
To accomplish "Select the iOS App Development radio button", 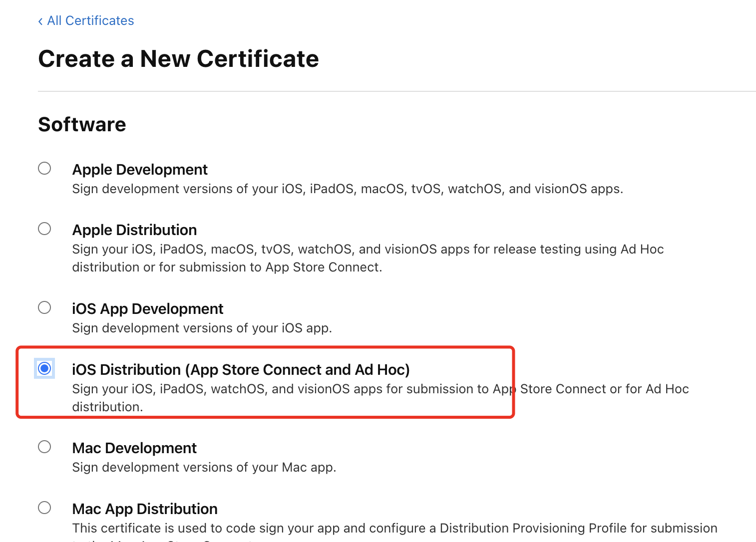I will pos(44,307).
